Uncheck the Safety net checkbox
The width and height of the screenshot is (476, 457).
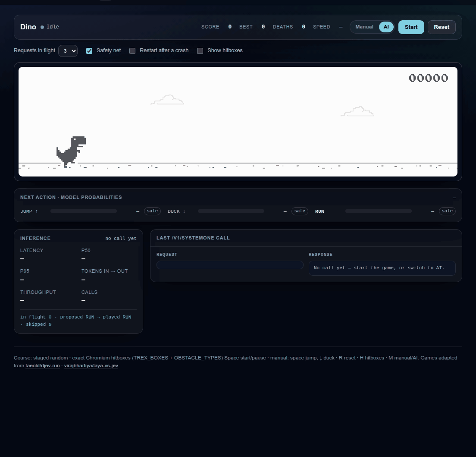(89, 51)
